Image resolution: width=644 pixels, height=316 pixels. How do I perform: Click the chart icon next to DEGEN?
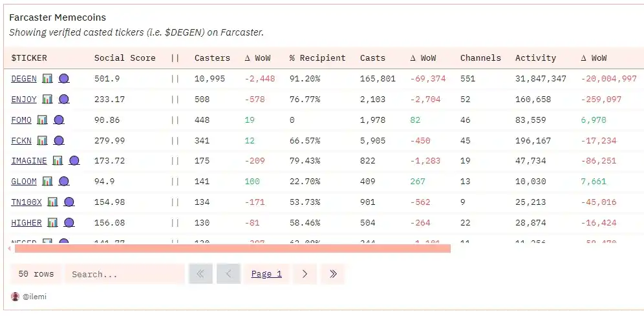(48, 78)
